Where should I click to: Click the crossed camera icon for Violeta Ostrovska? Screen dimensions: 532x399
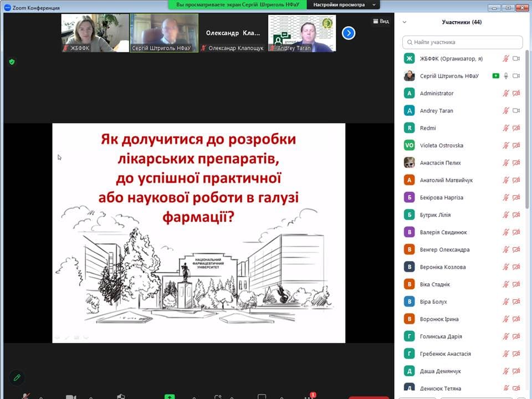516,145
